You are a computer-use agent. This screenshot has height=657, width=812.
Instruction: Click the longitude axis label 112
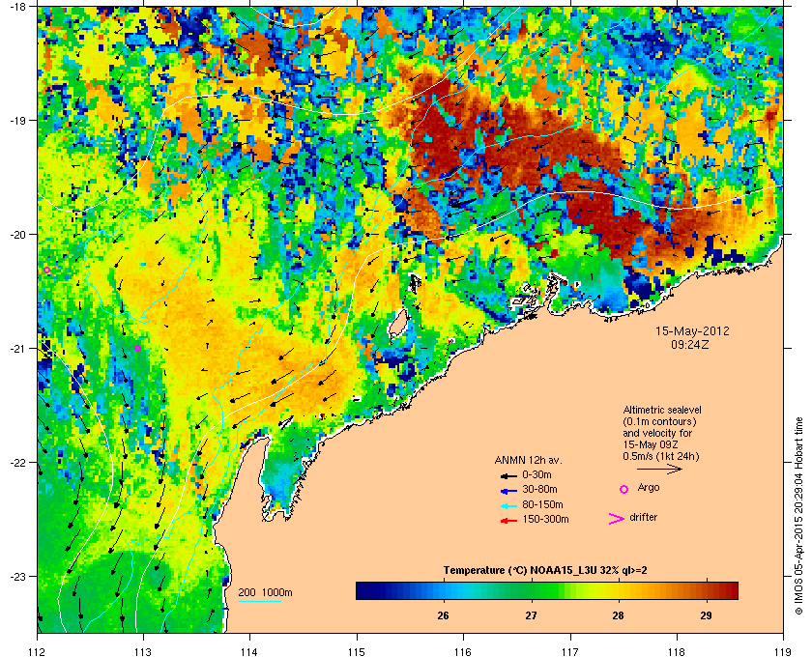[38, 651]
